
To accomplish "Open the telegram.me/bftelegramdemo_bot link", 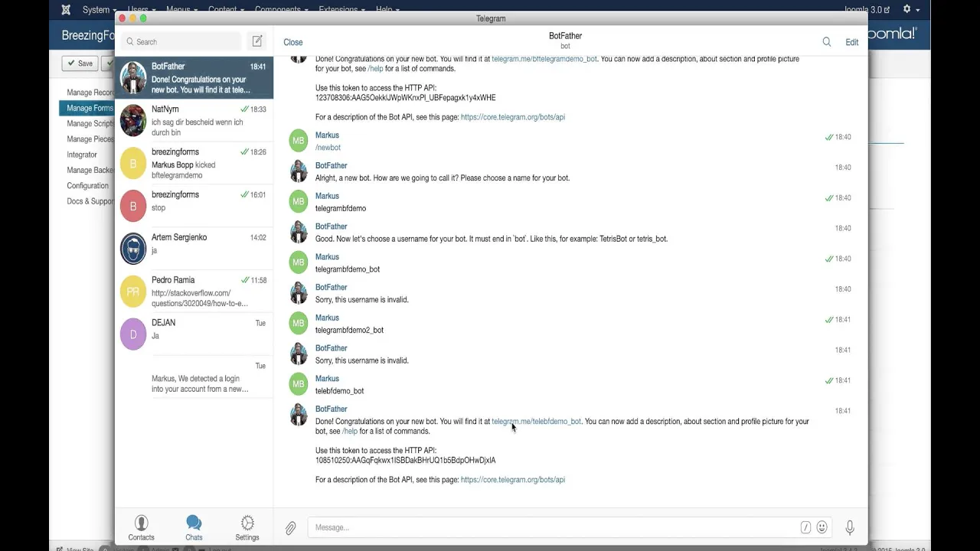I will [x=544, y=59].
